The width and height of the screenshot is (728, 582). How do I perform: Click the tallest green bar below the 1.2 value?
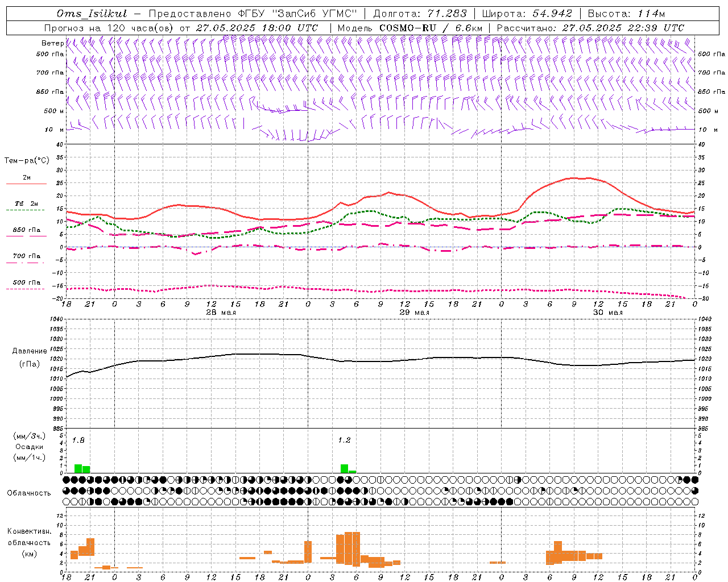pos(344,468)
